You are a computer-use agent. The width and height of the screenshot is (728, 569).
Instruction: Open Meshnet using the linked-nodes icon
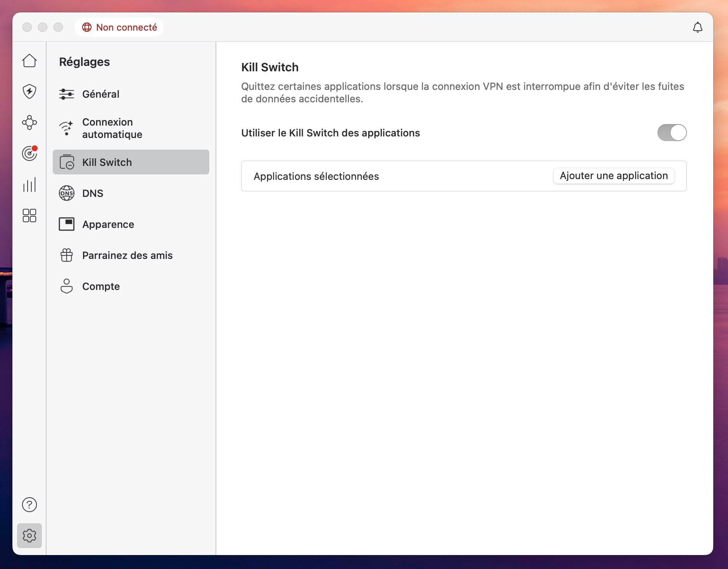point(29,123)
